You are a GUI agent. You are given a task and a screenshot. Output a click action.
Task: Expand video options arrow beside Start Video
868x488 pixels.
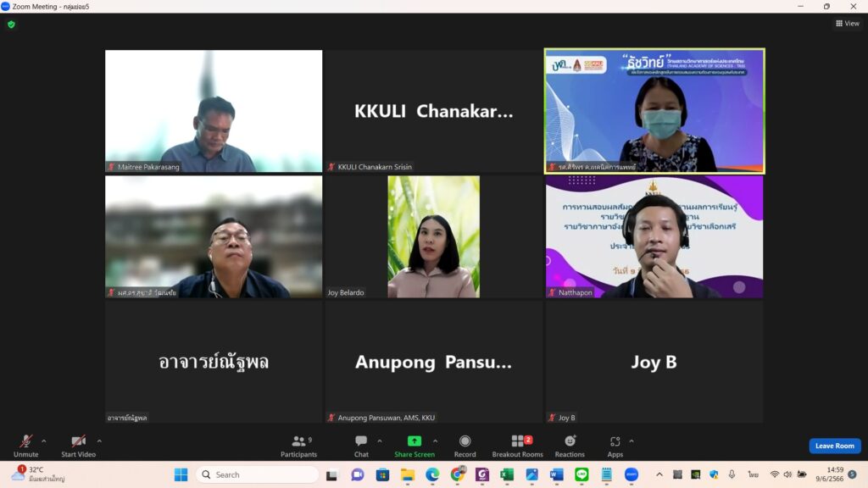pyautogui.click(x=99, y=441)
